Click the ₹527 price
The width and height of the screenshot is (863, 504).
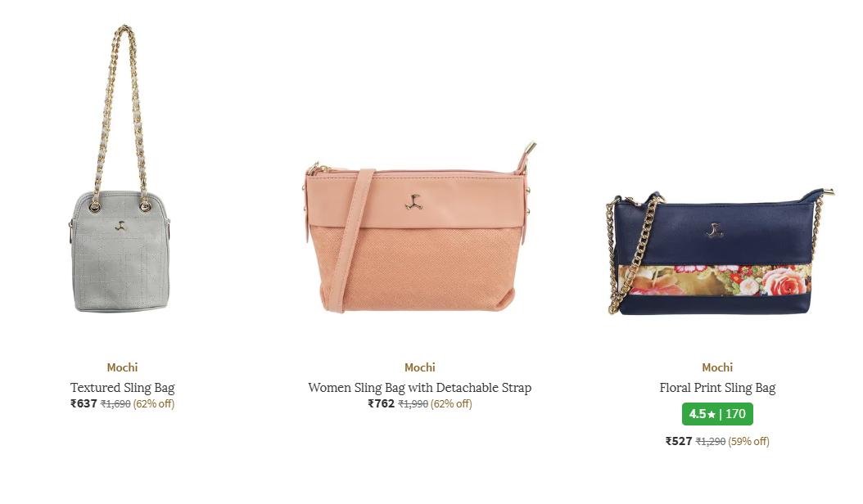[679, 441]
